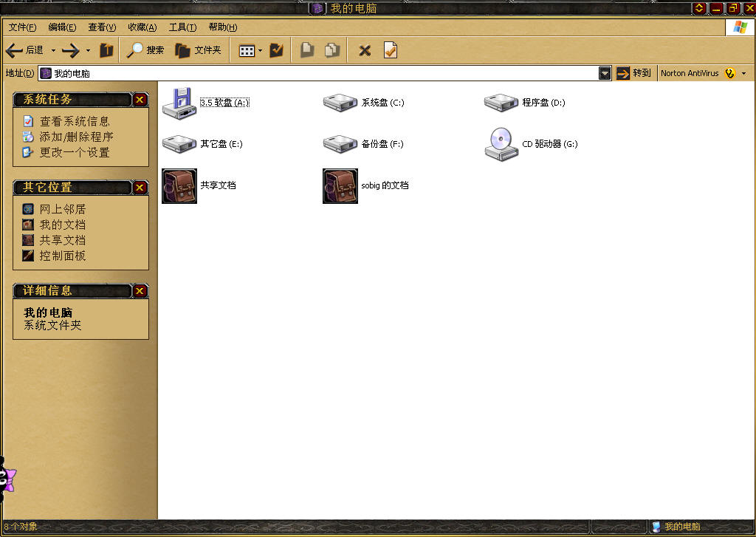Click the 8 个对象 status text

pos(20,527)
